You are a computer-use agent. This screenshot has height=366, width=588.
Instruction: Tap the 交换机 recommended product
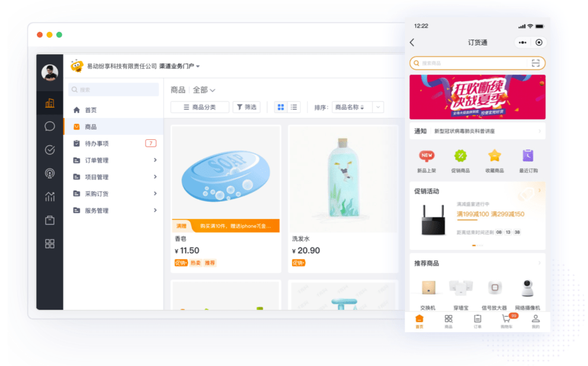tap(428, 295)
